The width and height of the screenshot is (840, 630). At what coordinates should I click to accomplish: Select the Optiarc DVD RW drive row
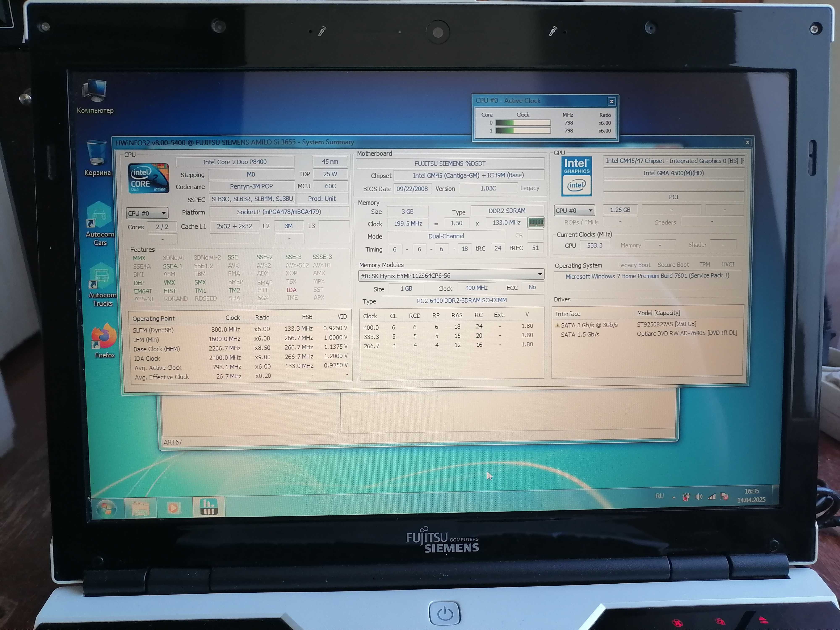coord(647,334)
